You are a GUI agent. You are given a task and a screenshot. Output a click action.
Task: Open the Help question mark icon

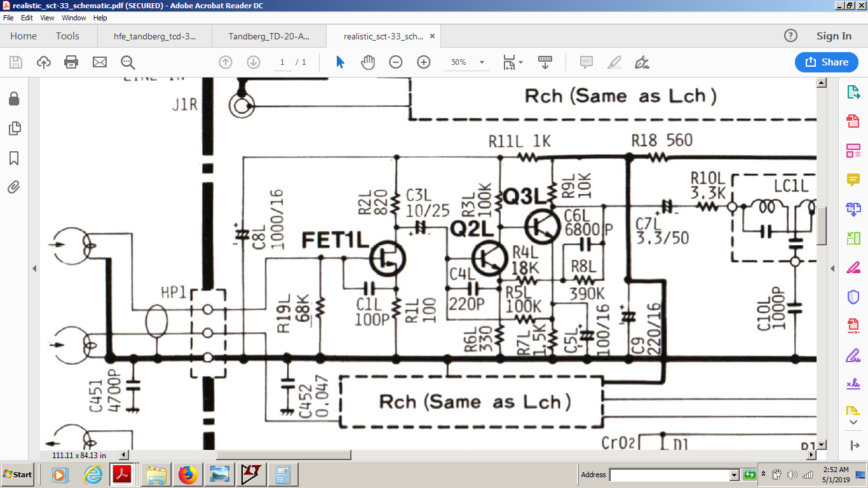[x=790, y=36]
